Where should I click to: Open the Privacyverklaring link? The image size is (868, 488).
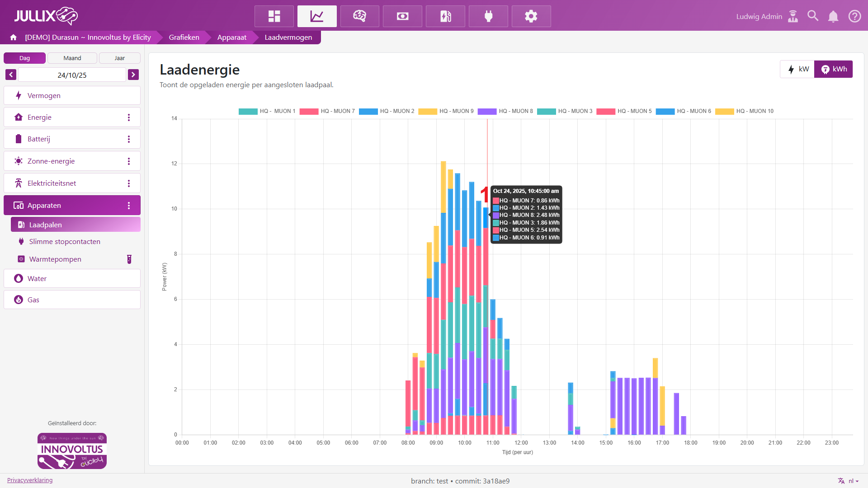(x=30, y=480)
